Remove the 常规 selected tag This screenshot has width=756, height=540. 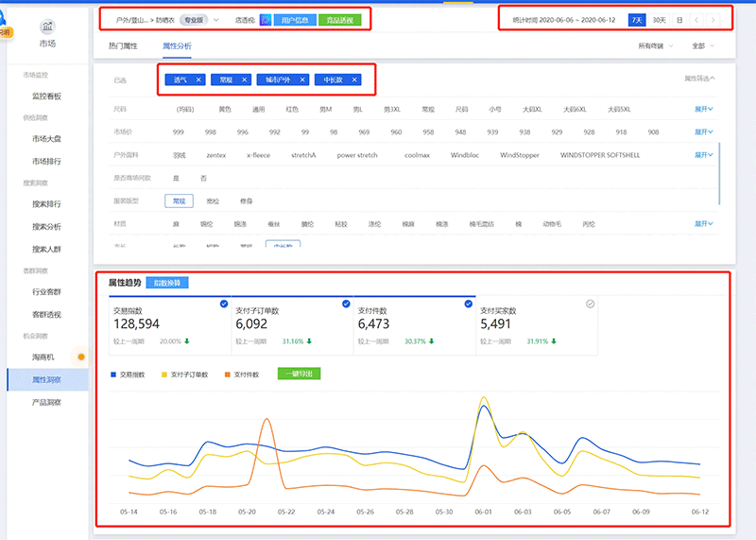pyautogui.click(x=244, y=80)
